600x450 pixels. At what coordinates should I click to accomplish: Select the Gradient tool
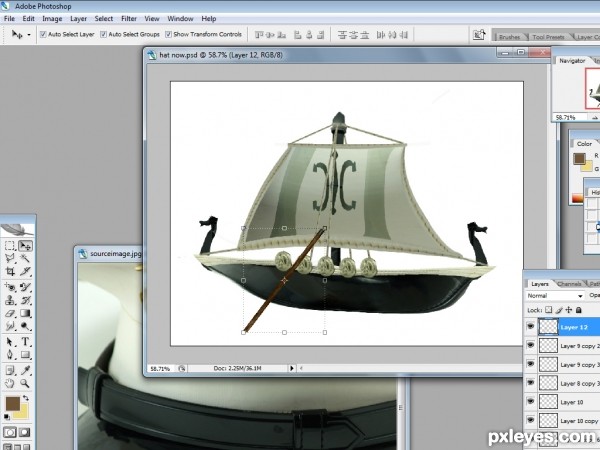[25, 313]
